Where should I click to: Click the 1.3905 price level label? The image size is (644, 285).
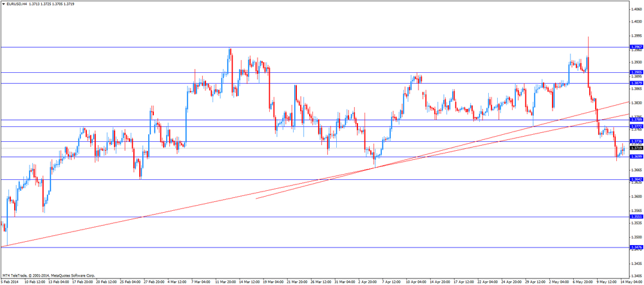[x=637, y=72]
